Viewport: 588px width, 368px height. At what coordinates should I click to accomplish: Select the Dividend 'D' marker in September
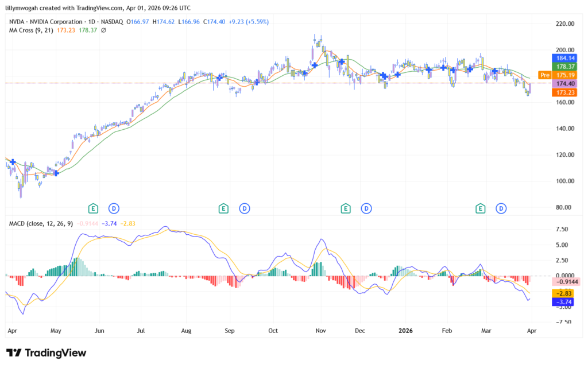pyautogui.click(x=245, y=207)
